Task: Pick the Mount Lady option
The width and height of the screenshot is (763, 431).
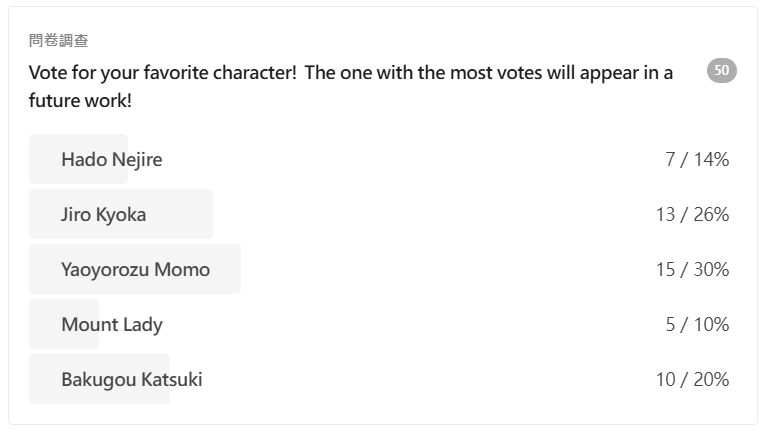Action: 111,325
